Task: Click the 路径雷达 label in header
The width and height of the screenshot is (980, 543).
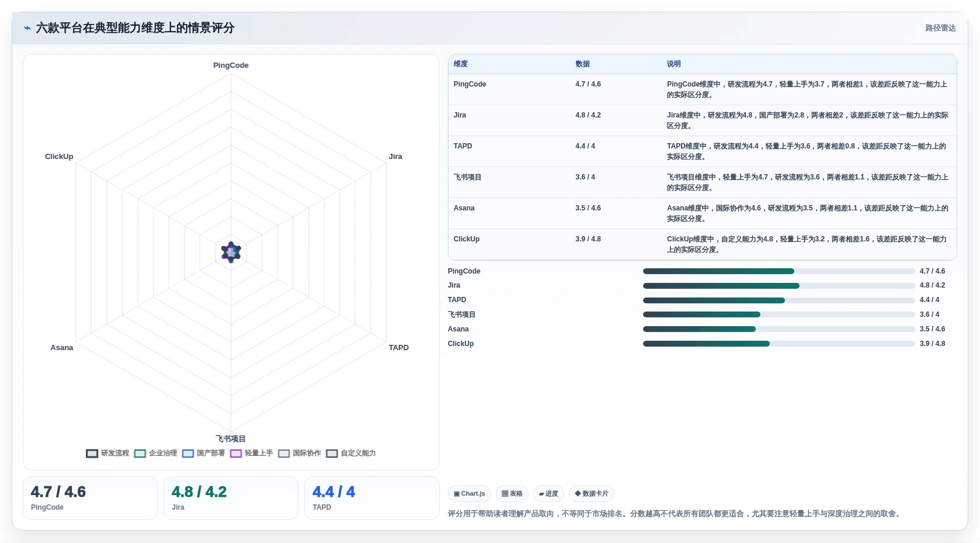Action: point(940,28)
